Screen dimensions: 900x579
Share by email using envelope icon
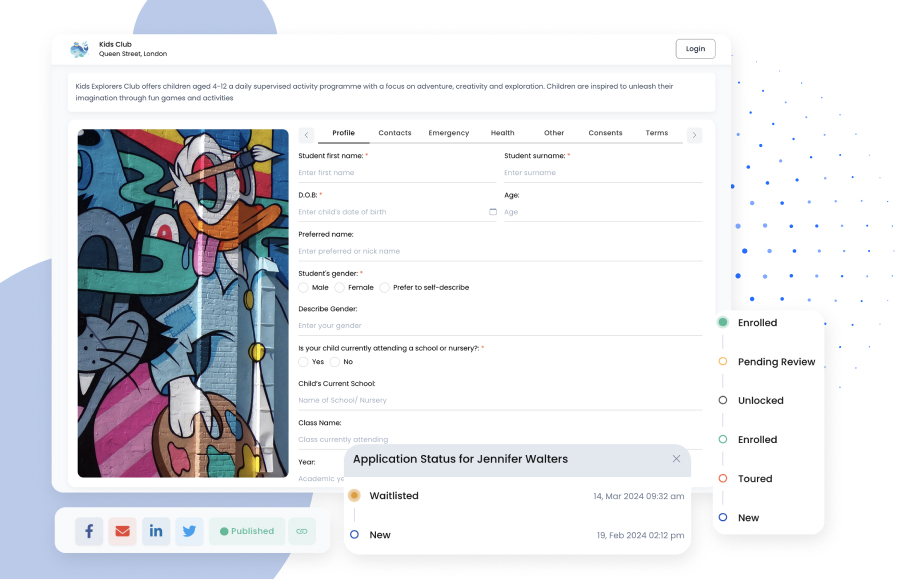(122, 531)
